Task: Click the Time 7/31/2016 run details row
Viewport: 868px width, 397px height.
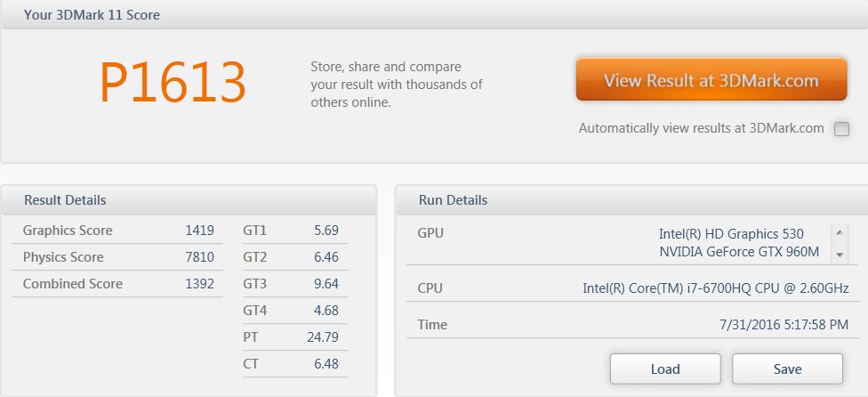Action: 632,325
